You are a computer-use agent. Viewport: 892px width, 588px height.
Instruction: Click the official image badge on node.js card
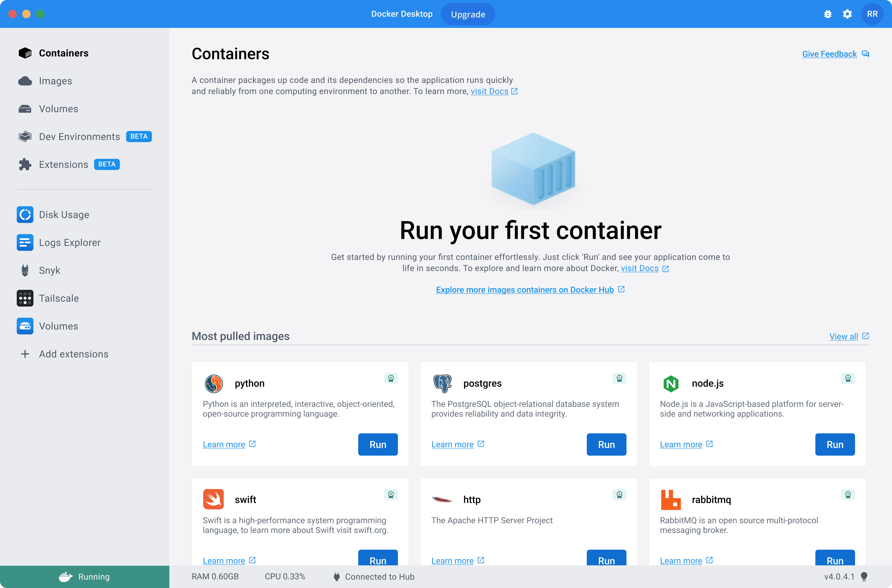pos(848,378)
